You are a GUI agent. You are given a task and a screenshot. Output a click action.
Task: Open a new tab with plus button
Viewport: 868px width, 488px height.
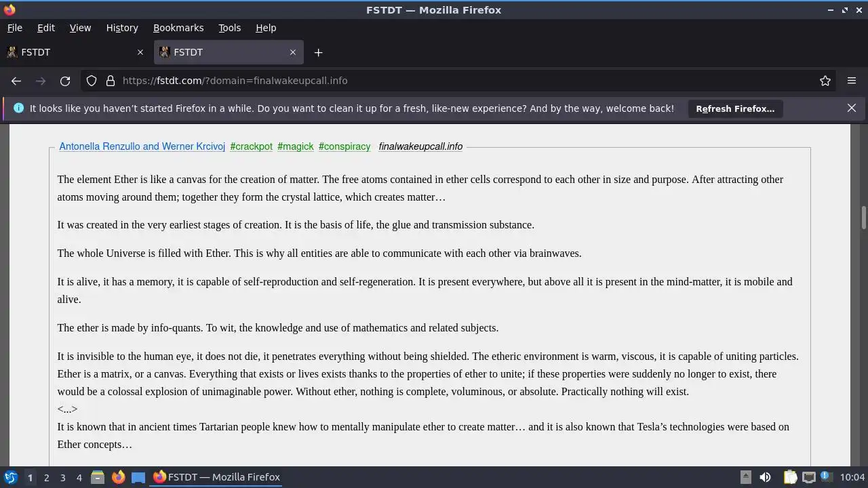pos(318,52)
